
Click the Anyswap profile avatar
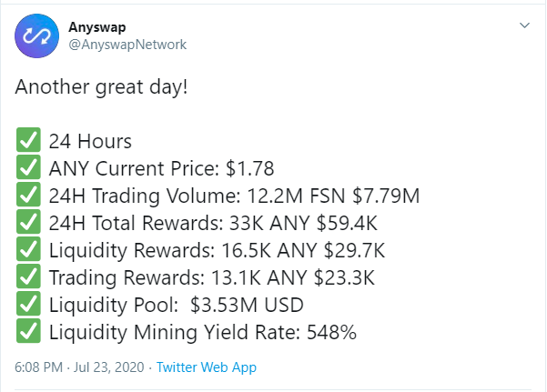[x=36, y=37]
